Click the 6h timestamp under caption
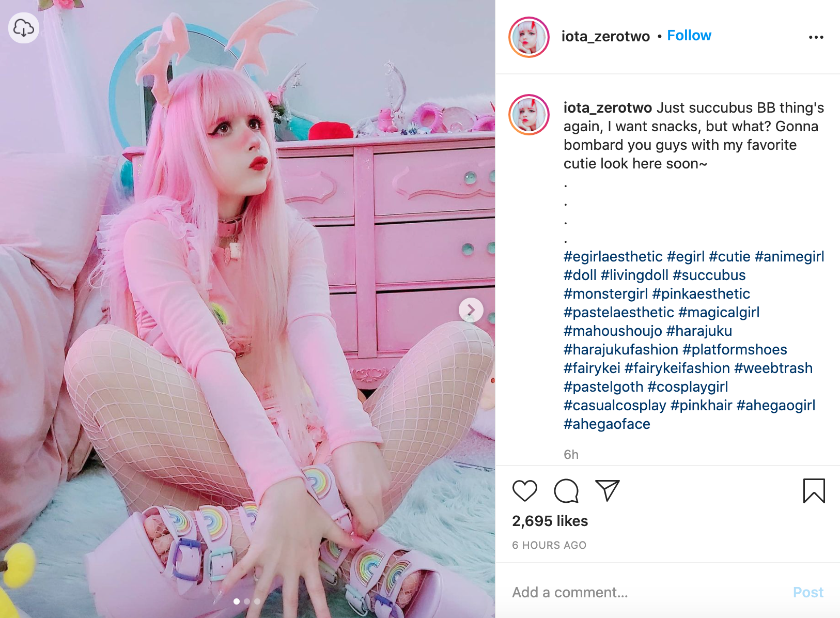840x618 pixels. click(x=571, y=455)
